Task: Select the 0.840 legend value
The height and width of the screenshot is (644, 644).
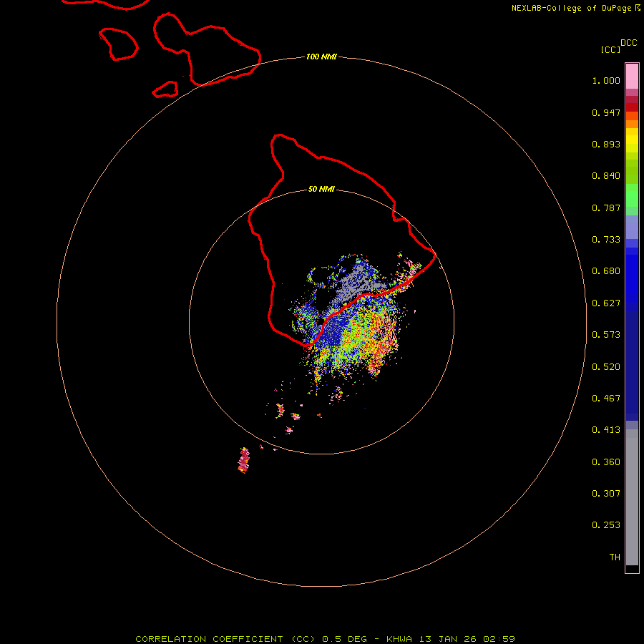Action: 606,176
